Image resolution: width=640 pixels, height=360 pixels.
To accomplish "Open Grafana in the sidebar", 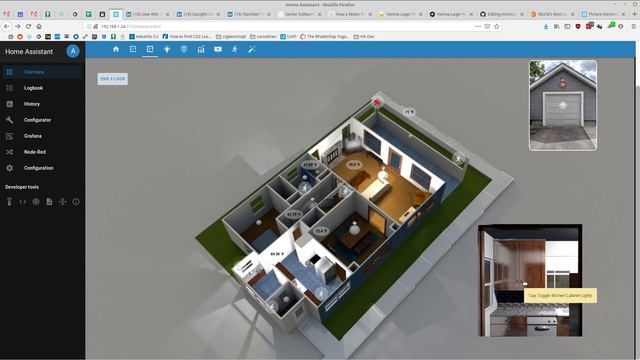I will coord(42,136).
